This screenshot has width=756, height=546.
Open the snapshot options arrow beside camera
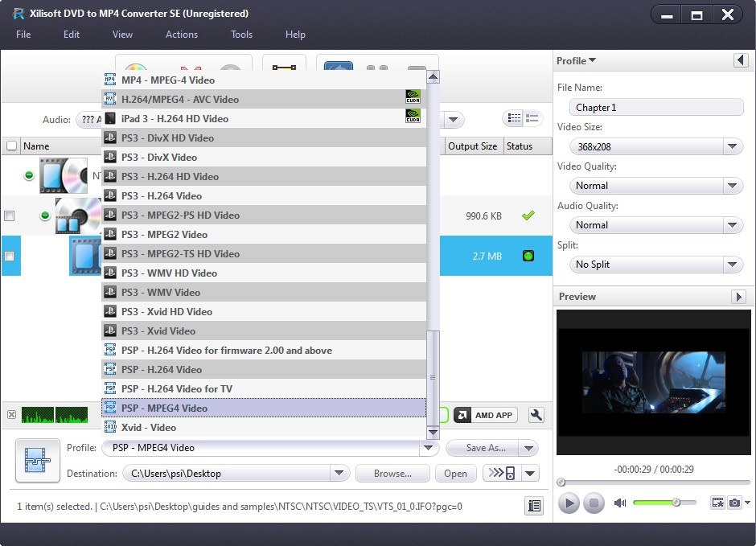[747, 503]
